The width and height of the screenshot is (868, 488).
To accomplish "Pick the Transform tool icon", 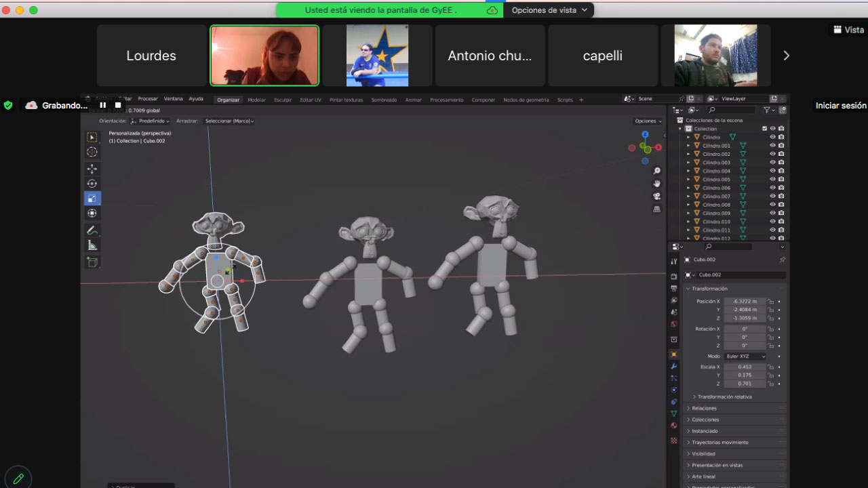I will pos(92,213).
